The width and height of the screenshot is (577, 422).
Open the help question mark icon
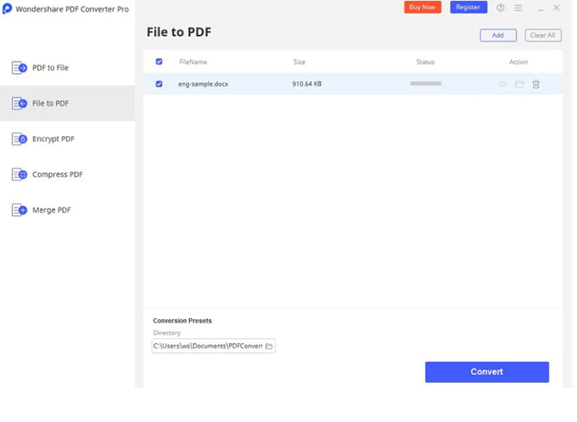click(500, 8)
